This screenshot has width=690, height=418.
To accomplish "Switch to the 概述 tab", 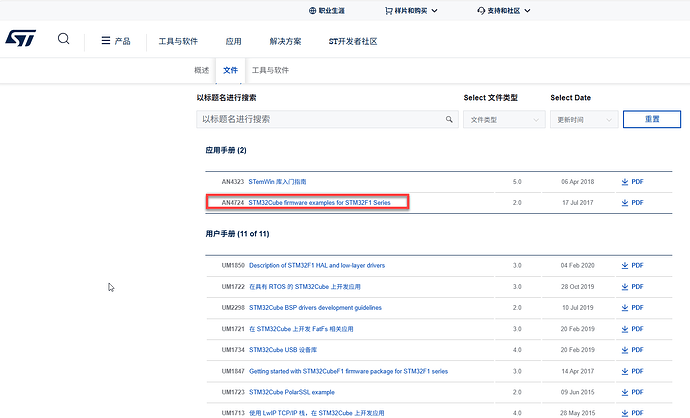I will tap(202, 70).
